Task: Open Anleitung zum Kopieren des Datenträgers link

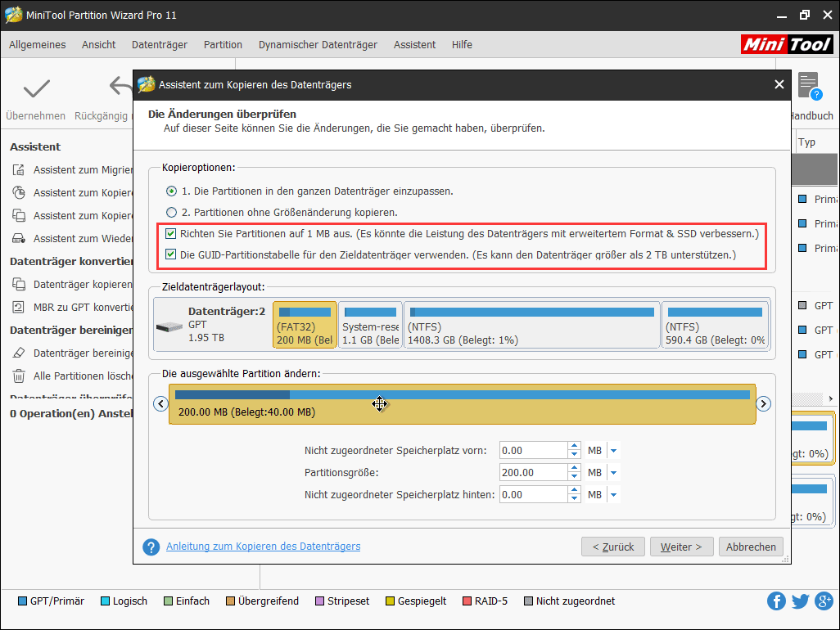Action: point(263,547)
